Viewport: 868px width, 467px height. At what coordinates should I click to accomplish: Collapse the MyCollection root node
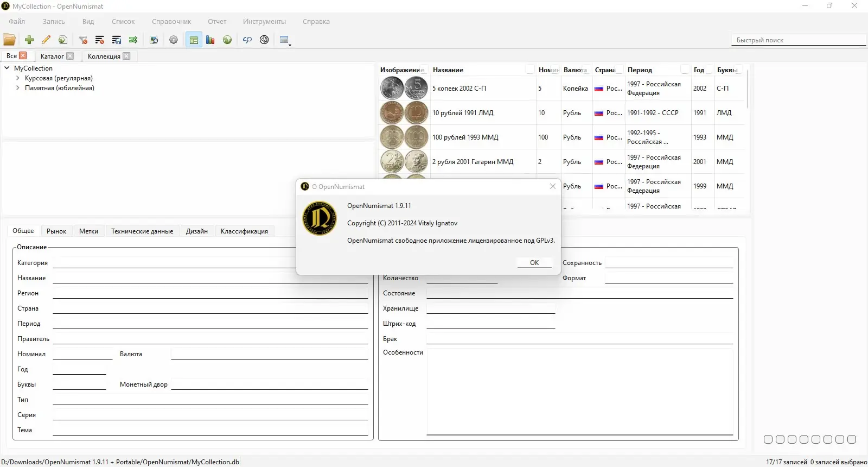tap(7, 68)
